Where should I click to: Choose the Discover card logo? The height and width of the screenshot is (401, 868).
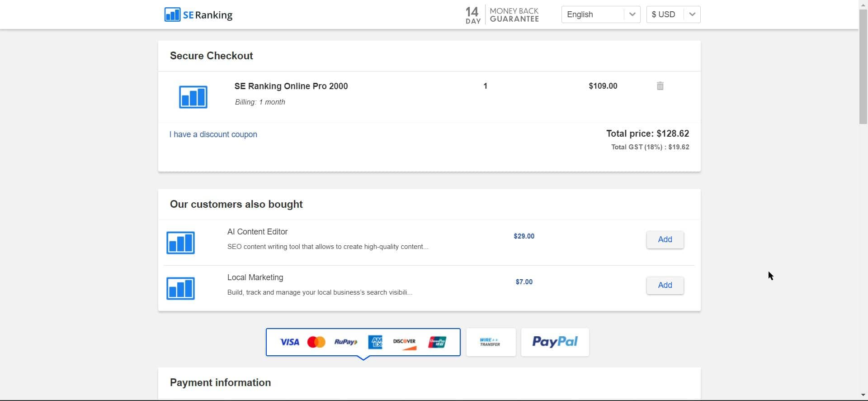coord(404,342)
